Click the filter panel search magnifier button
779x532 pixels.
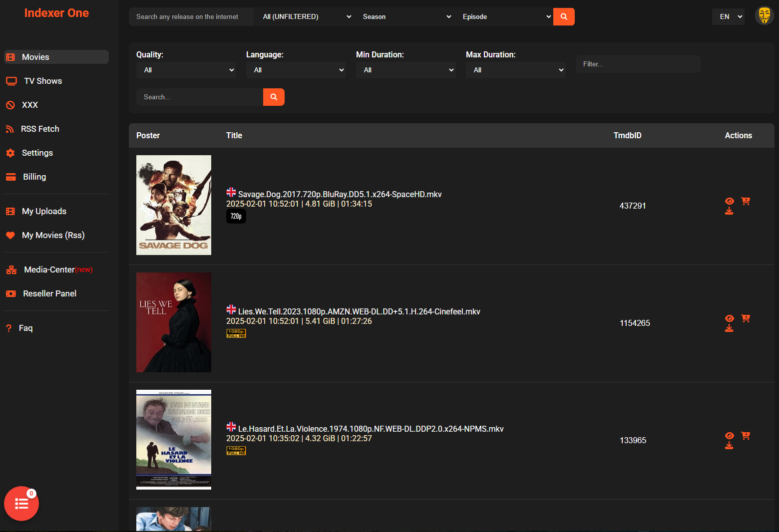click(274, 97)
